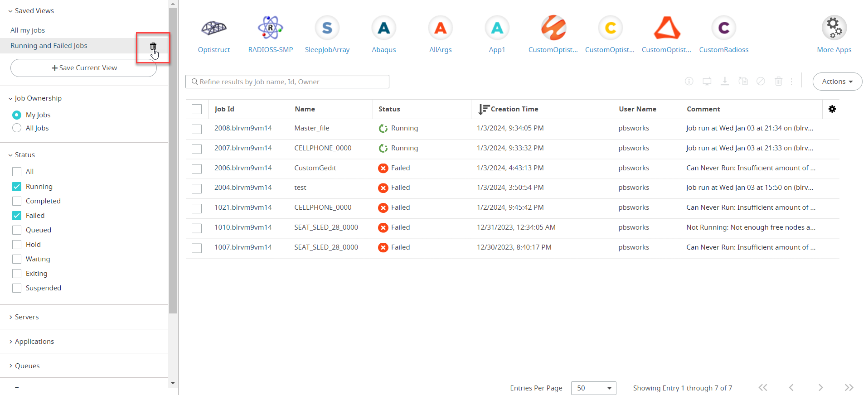Check the Completed status filter

17,201
